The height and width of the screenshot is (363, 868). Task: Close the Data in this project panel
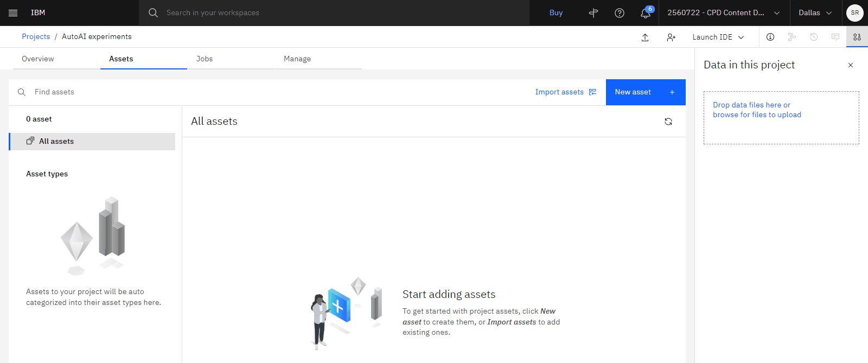[x=851, y=65]
